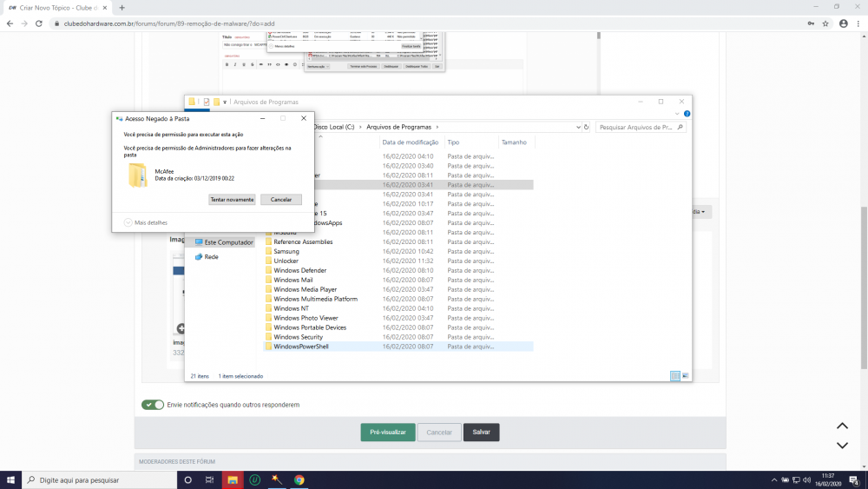
Task: Open the Chrome profile avatar icon
Action: pyautogui.click(x=843, y=23)
